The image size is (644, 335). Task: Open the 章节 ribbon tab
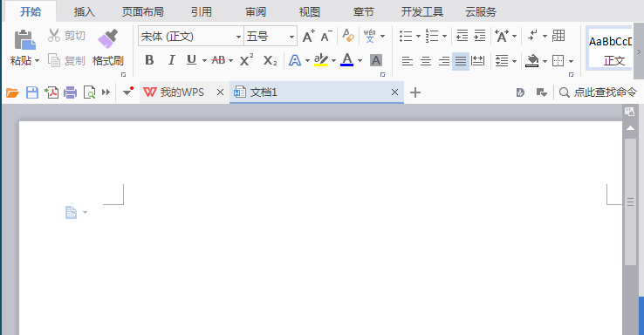(x=364, y=12)
